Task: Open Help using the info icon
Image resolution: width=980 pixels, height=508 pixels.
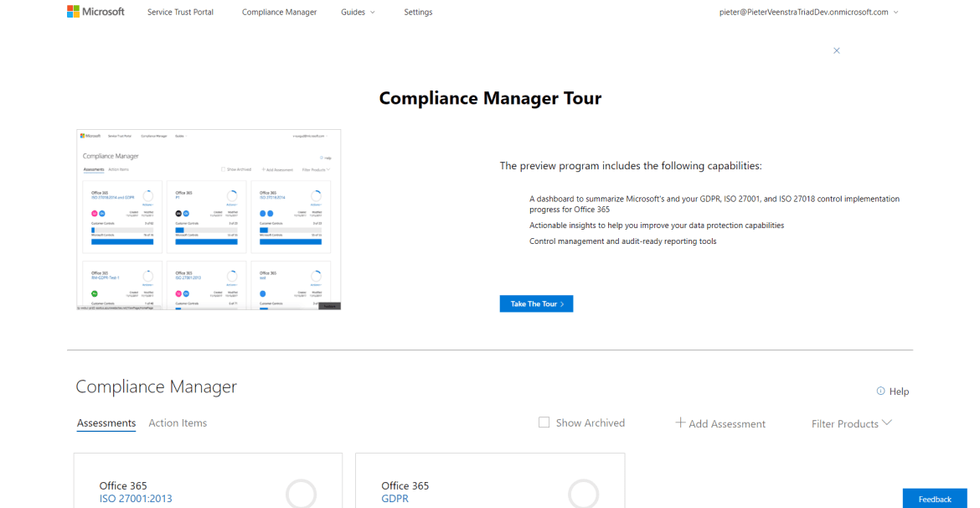Action: click(x=880, y=391)
